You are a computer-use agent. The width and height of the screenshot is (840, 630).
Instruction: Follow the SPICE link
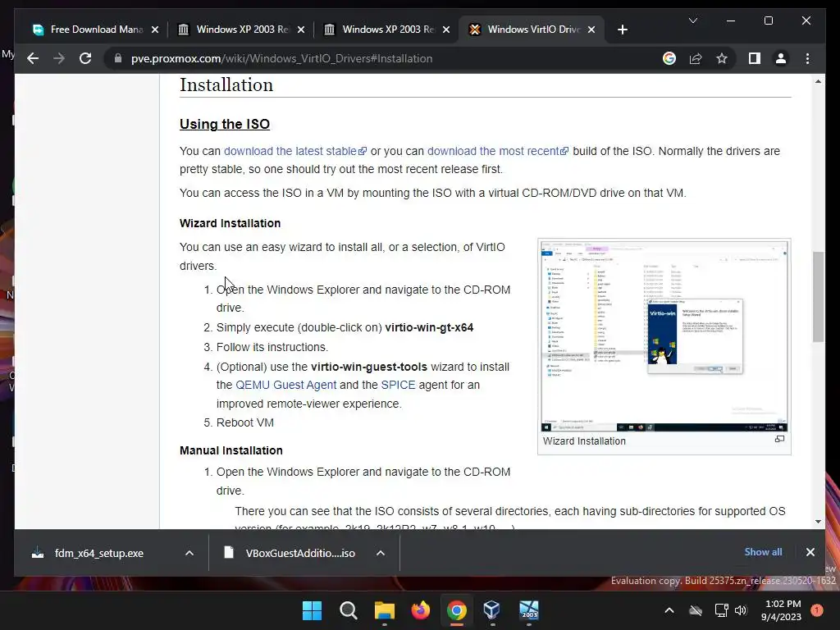(398, 385)
